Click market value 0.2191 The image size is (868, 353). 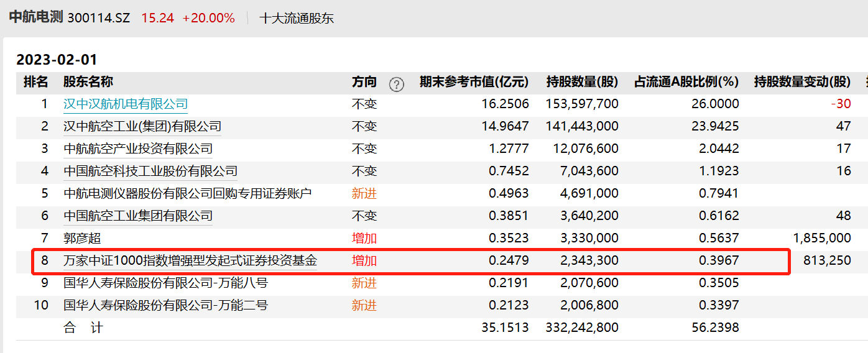click(x=509, y=283)
